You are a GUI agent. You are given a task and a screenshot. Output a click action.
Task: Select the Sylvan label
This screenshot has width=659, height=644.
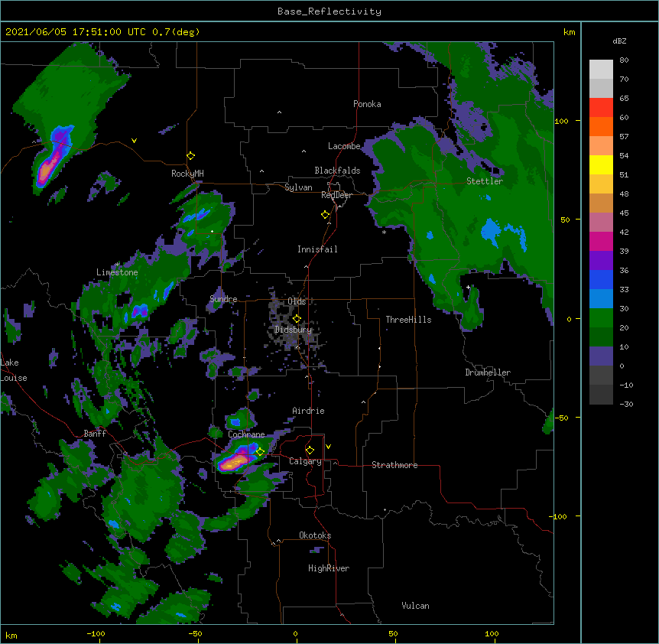pos(298,187)
